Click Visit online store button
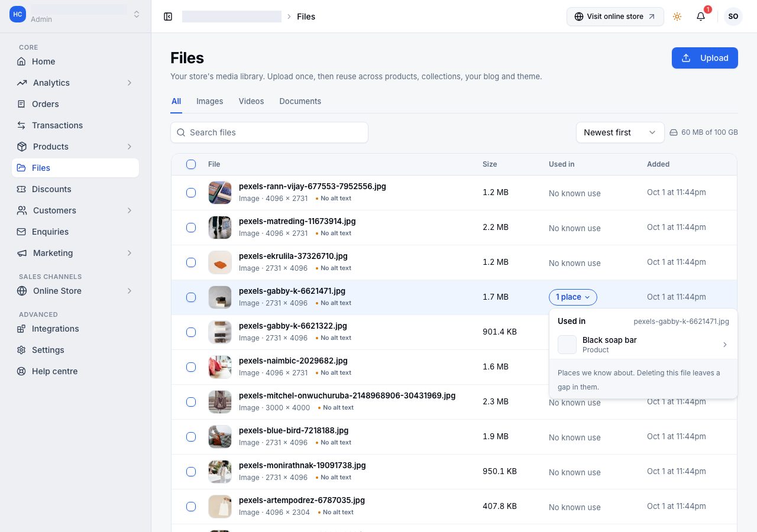This screenshot has width=757, height=532. (615, 17)
